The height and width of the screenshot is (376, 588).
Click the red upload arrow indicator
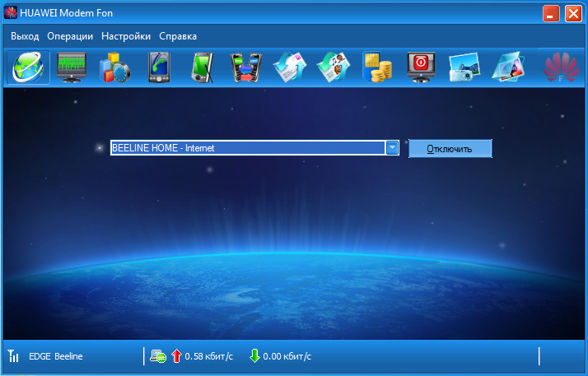point(176,355)
